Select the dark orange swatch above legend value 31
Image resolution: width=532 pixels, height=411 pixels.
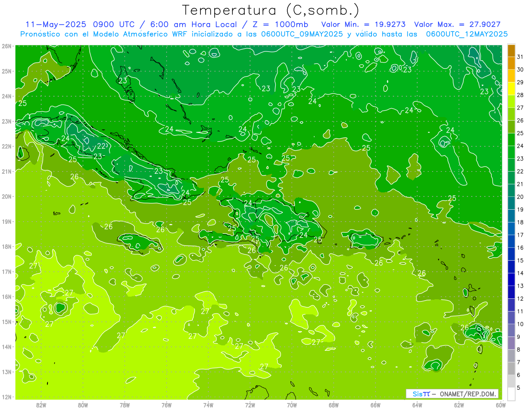pyautogui.click(x=511, y=51)
